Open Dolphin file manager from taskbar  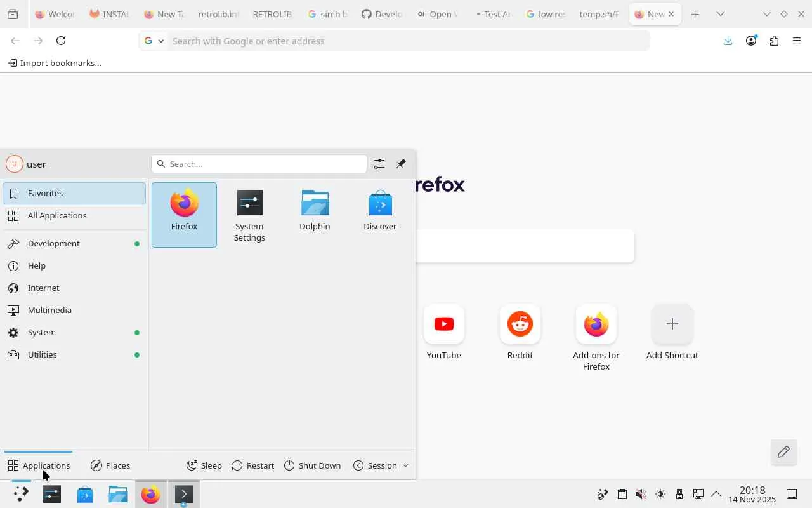[x=118, y=494]
